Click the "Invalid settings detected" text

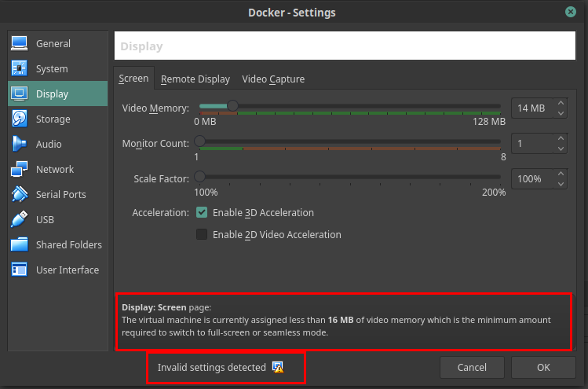point(211,367)
